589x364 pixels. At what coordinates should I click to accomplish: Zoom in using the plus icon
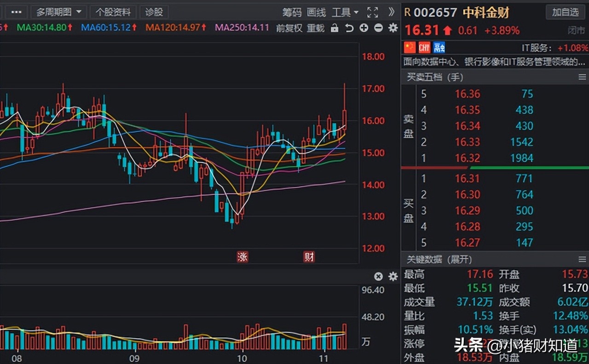(364, 28)
